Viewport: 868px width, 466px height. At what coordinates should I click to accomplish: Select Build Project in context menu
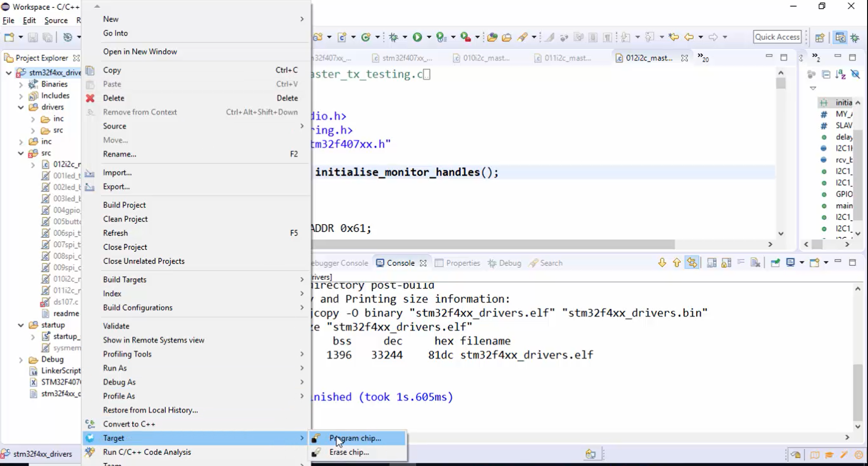click(x=197, y=205)
